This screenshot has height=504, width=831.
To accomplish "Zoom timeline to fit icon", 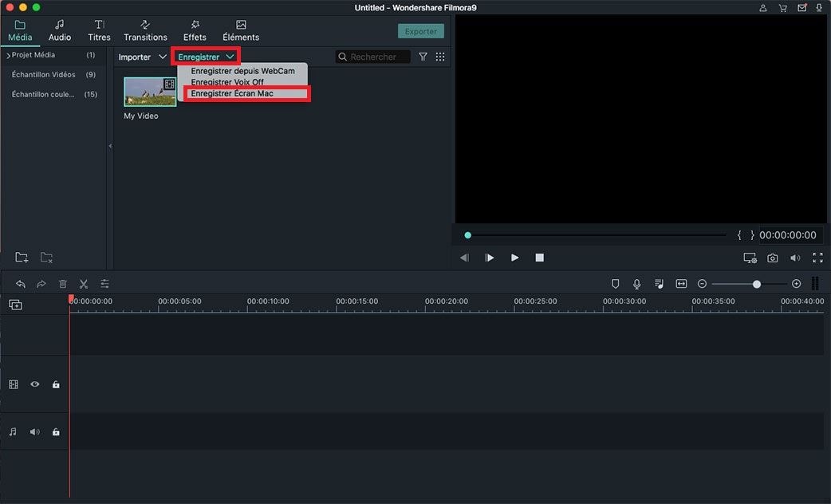I will (x=682, y=284).
